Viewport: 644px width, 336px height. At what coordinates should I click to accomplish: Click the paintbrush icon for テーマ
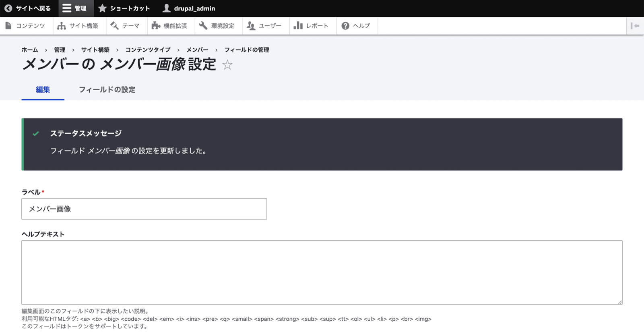tap(114, 26)
